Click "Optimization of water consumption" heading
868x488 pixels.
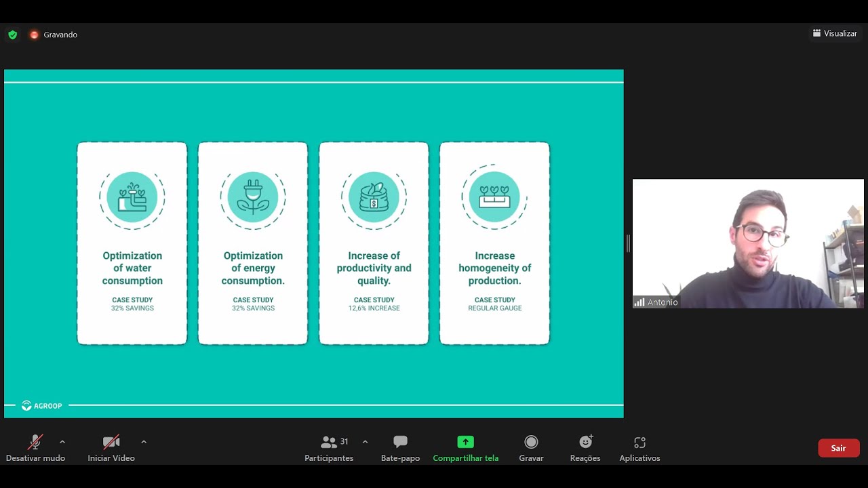click(132, 268)
